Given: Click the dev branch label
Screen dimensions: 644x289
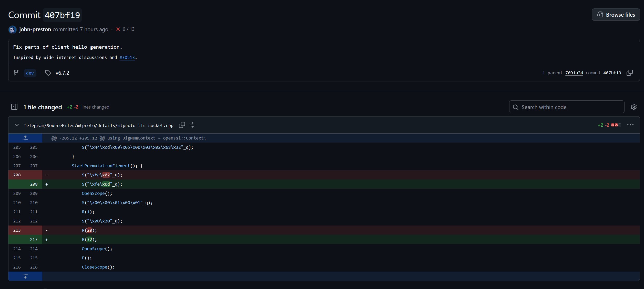Looking at the screenshot, I should (x=30, y=73).
